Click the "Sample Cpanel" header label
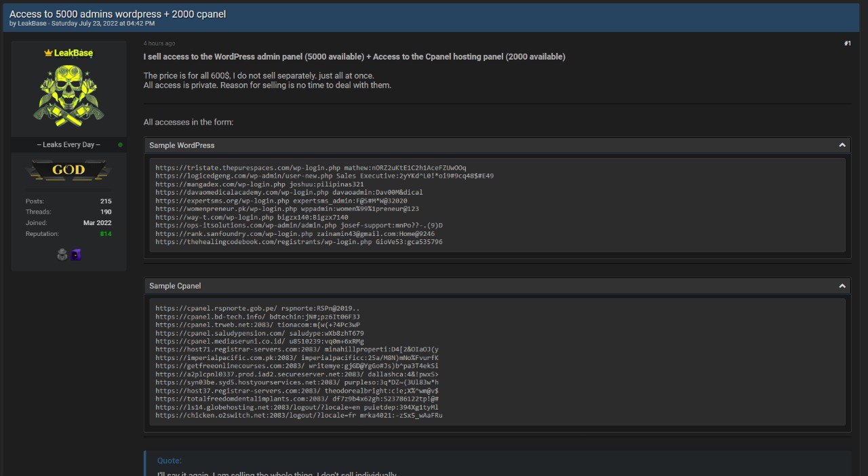This screenshot has height=476, width=868. click(x=175, y=286)
